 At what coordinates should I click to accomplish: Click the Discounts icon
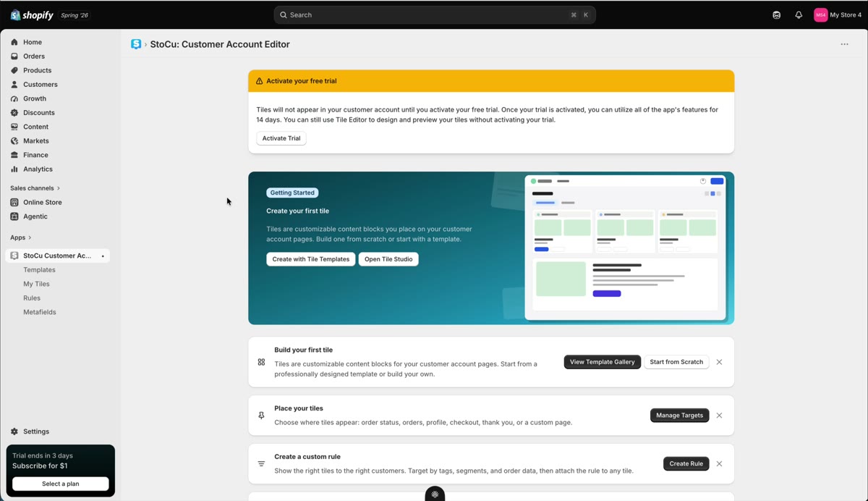click(14, 113)
